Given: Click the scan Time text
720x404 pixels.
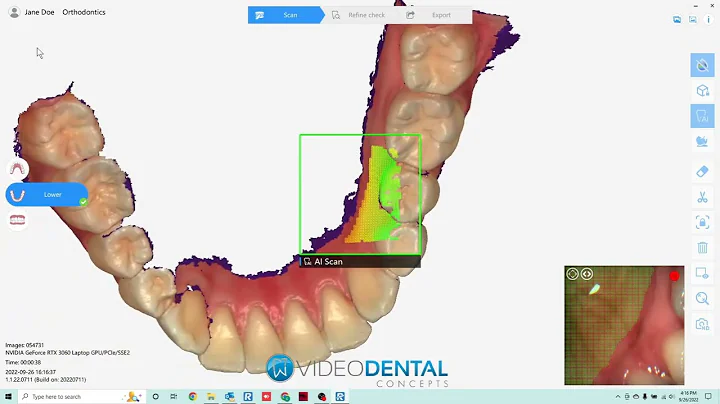Looking at the screenshot, I should pyautogui.click(x=23, y=362).
